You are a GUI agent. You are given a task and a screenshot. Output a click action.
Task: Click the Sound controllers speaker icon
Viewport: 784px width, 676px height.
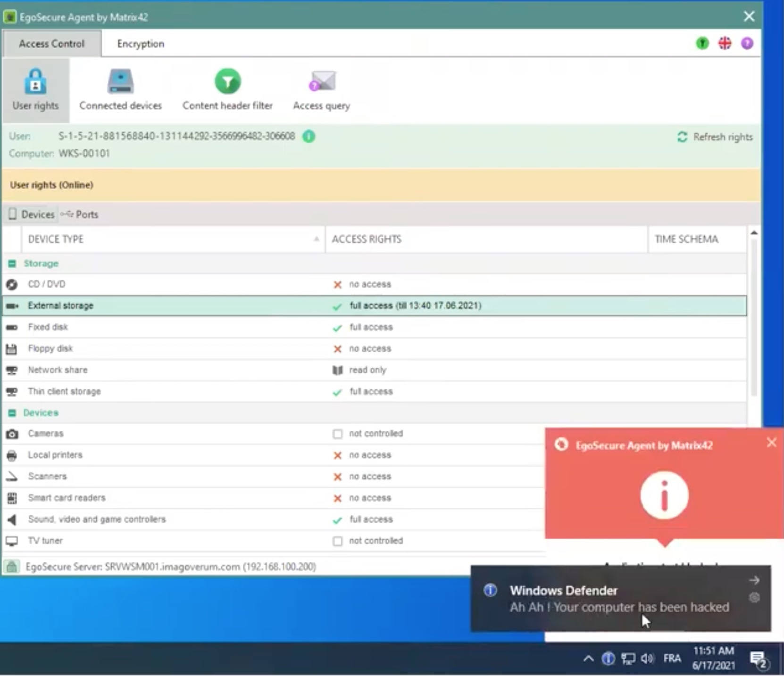click(x=12, y=520)
